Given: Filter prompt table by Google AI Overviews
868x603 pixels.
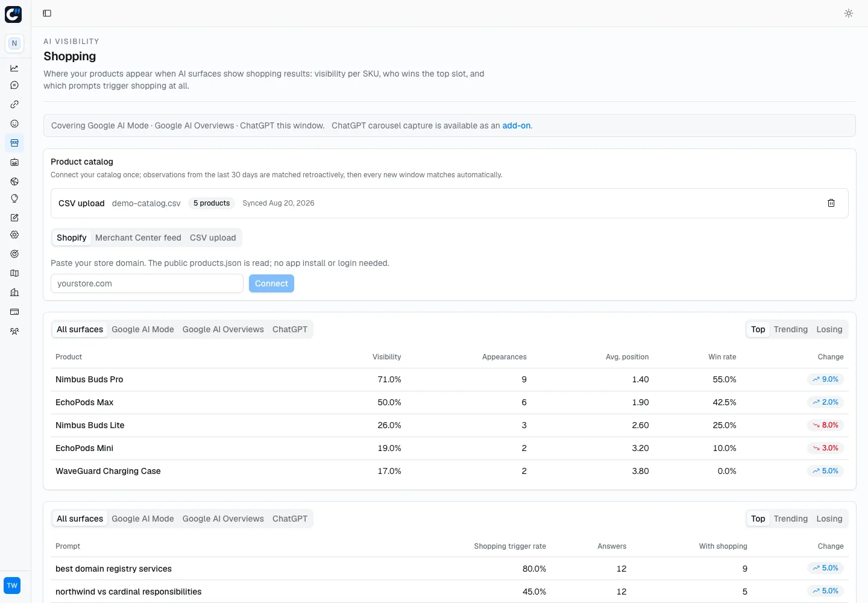Looking at the screenshot, I should (x=223, y=519).
